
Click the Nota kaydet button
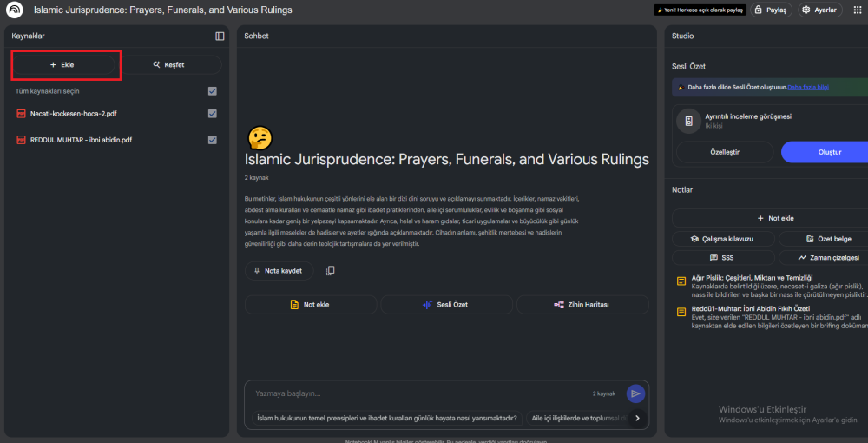coord(279,271)
